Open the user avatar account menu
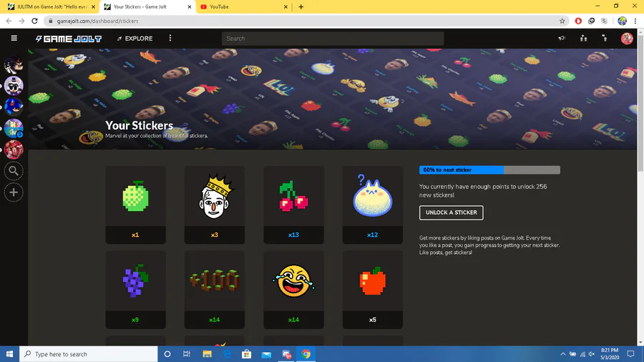This screenshot has width=644, height=362. (627, 38)
